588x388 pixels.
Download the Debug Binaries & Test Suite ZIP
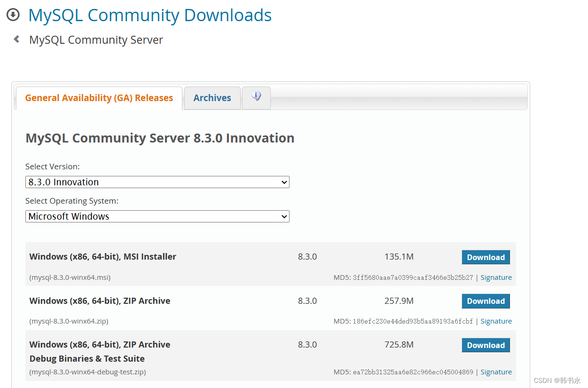click(x=486, y=345)
